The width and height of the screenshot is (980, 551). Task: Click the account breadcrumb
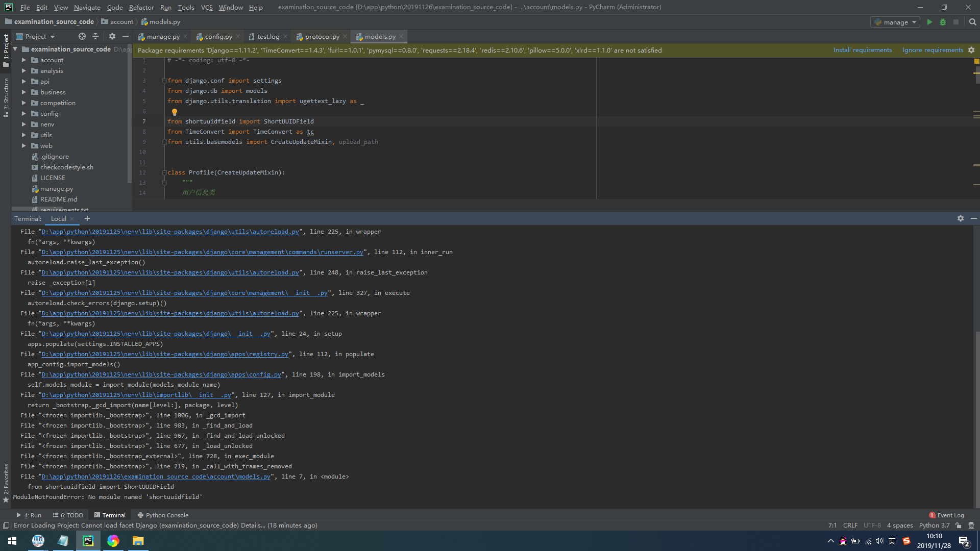tap(117, 22)
